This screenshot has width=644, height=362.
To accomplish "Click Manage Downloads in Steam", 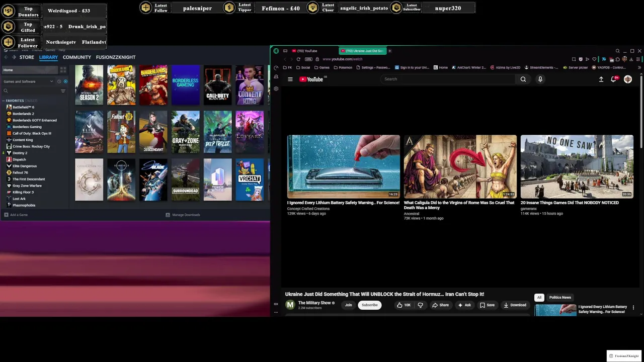I will tap(183, 215).
